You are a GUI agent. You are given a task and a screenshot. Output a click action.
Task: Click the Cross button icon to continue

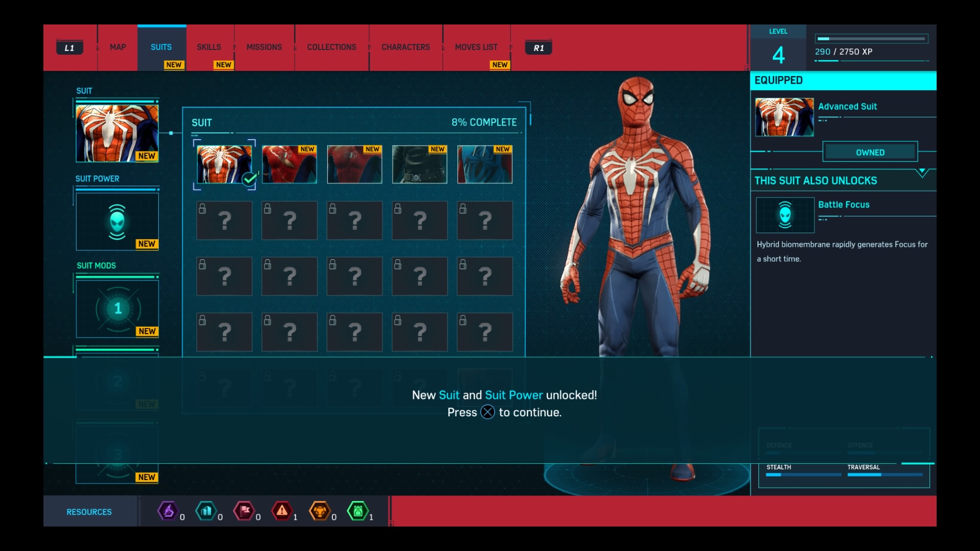point(488,412)
